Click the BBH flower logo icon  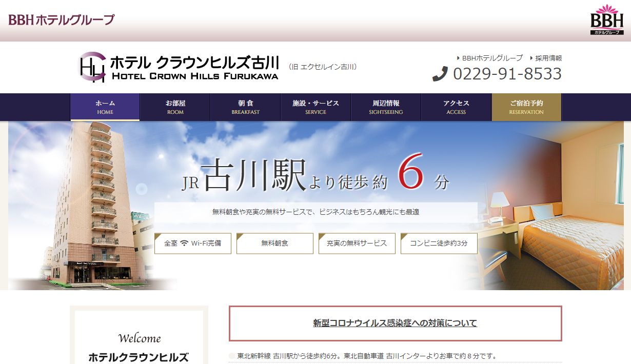coord(606,19)
